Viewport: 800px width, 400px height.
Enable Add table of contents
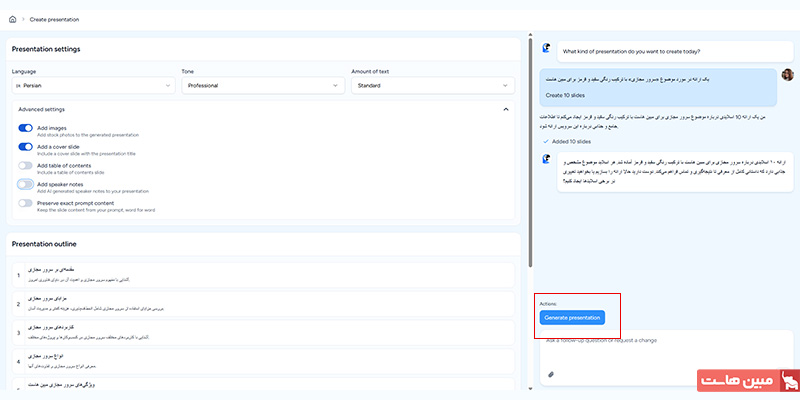click(25, 165)
